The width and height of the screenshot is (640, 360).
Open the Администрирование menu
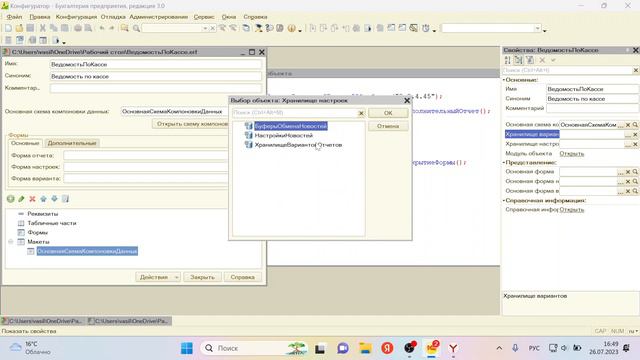click(x=159, y=17)
